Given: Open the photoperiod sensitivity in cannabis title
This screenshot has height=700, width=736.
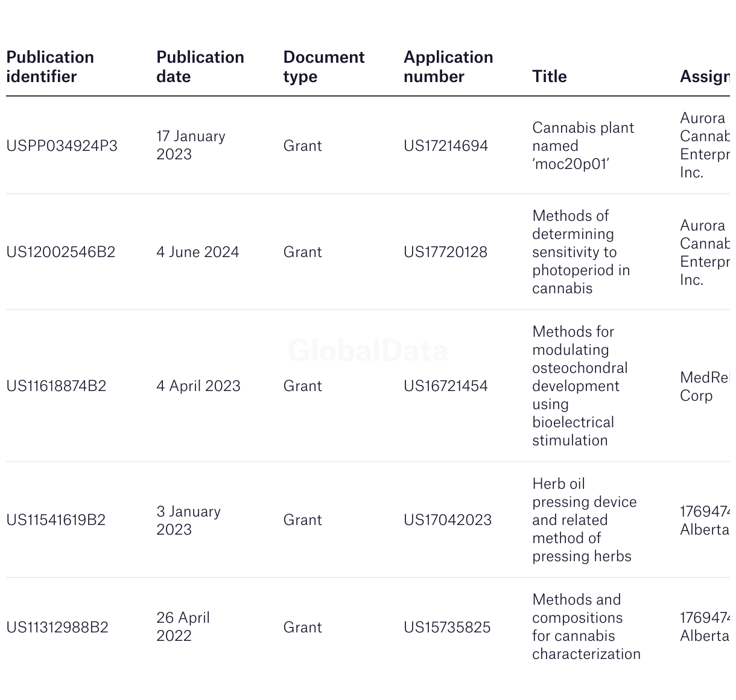Looking at the screenshot, I should coord(581,252).
